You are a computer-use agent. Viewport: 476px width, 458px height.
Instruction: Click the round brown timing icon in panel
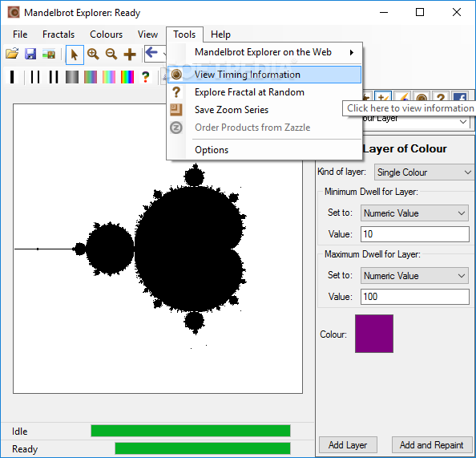(422, 97)
